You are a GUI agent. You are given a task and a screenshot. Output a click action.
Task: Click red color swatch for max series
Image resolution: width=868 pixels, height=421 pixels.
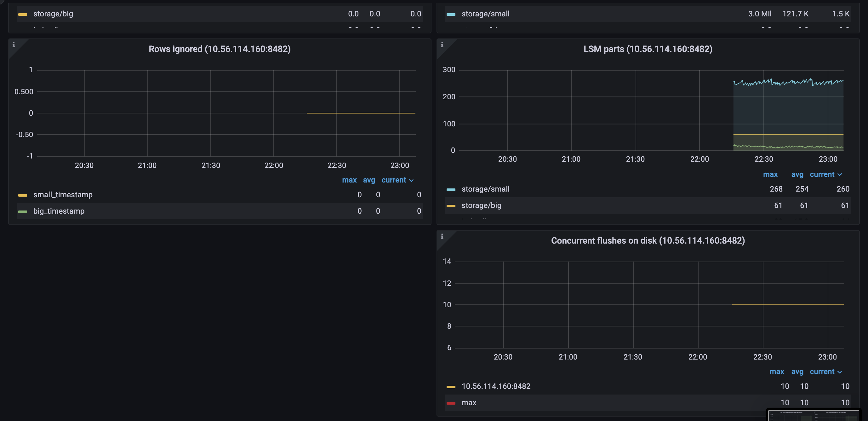[451, 403]
